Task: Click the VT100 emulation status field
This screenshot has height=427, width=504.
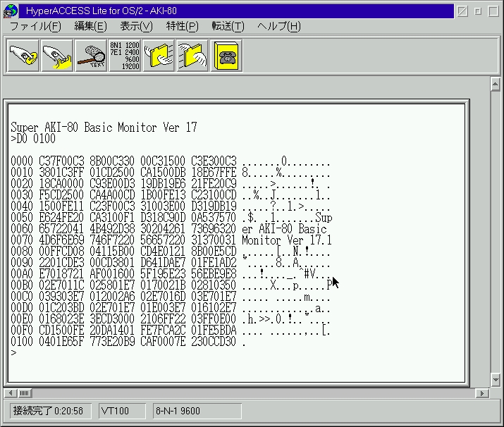Action: [122, 411]
